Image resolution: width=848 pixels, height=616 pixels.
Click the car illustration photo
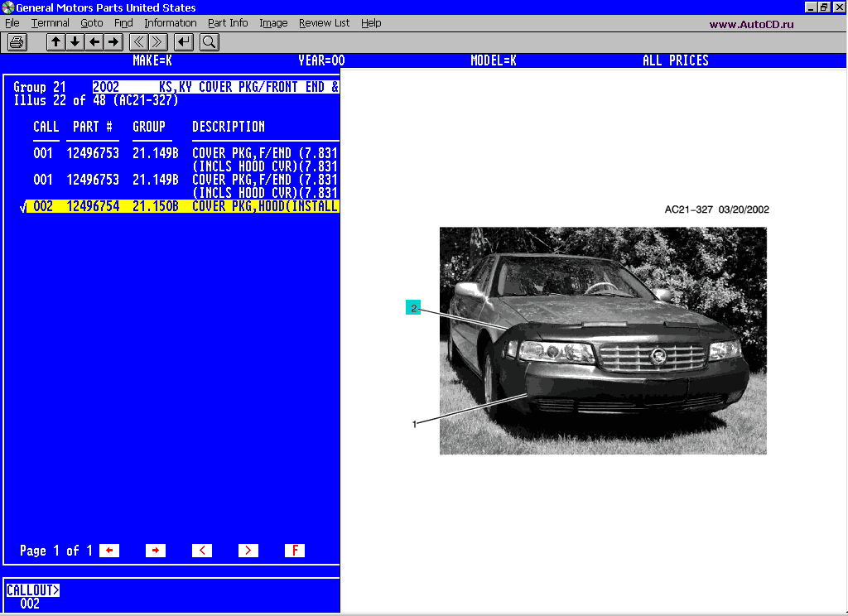(x=603, y=341)
